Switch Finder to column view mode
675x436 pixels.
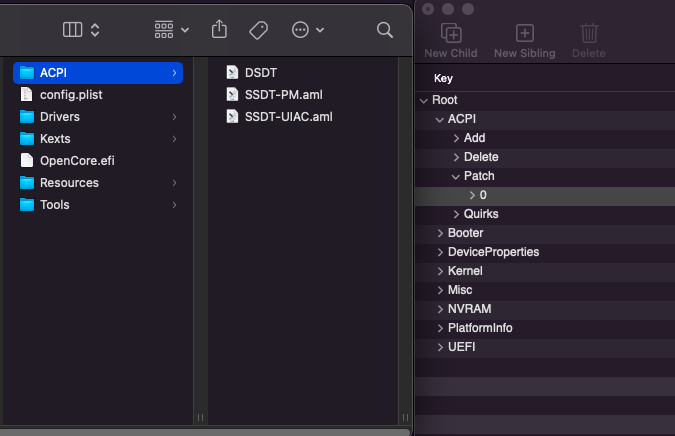tap(72, 30)
